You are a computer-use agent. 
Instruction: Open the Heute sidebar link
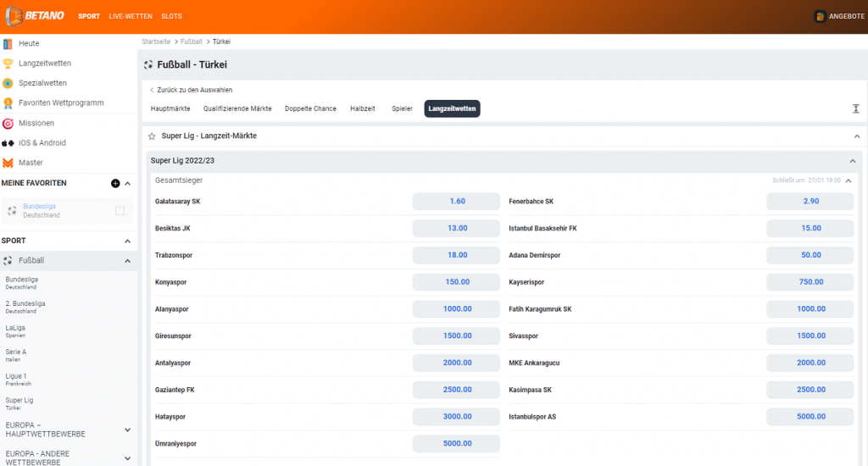tap(29, 44)
